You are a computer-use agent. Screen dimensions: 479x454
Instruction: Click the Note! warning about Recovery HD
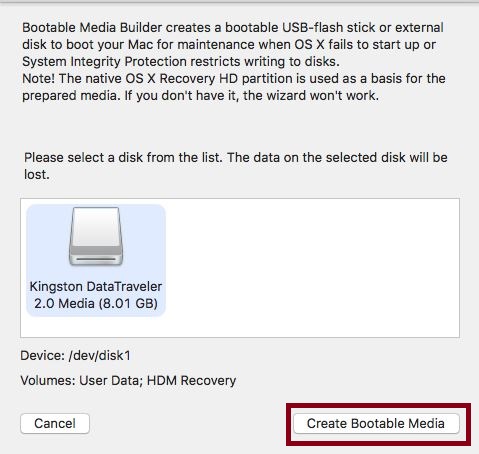(234, 87)
